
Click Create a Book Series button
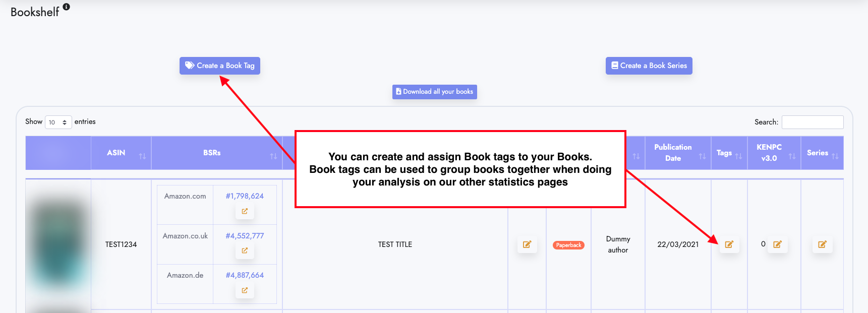(x=649, y=66)
